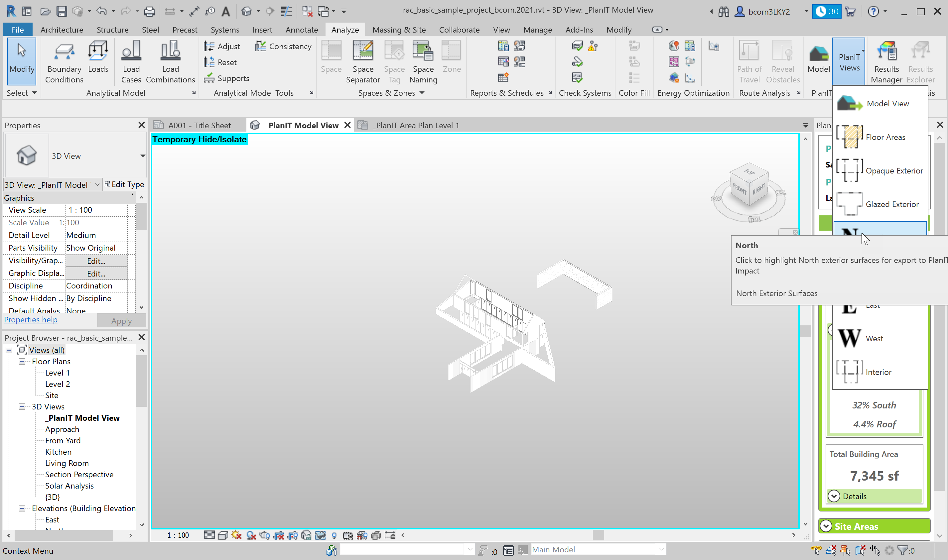Open the A001 - Title Sheet view tab
This screenshot has height=560, width=948.
(x=199, y=125)
